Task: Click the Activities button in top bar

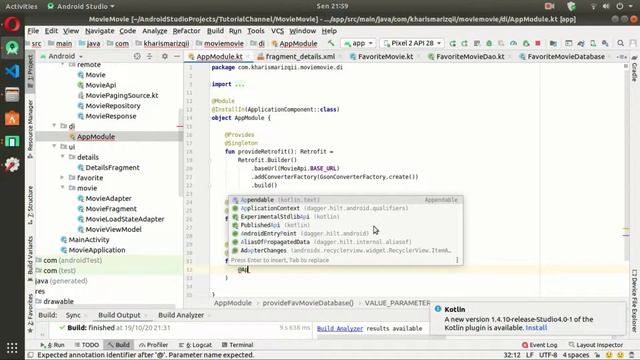Action: point(21,6)
